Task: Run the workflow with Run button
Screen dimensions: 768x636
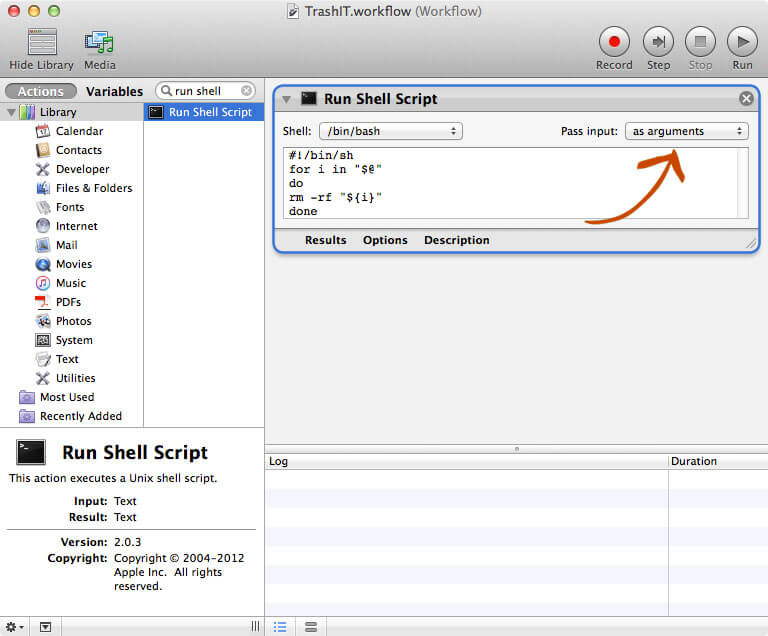Action: 742,42
